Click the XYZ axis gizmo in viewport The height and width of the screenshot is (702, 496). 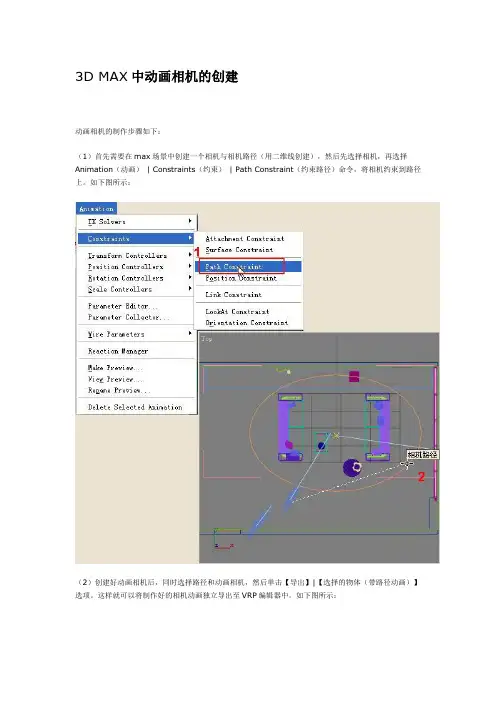[224, 539]
